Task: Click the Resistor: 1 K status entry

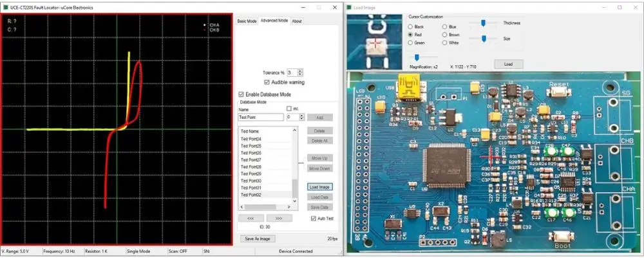Action: click(x=96, y=252)
